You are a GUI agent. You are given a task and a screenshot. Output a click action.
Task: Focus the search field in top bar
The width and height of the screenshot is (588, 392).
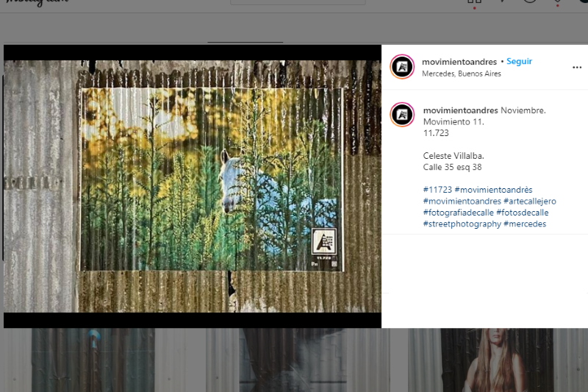pyautogui.click(x=297, y=2)
